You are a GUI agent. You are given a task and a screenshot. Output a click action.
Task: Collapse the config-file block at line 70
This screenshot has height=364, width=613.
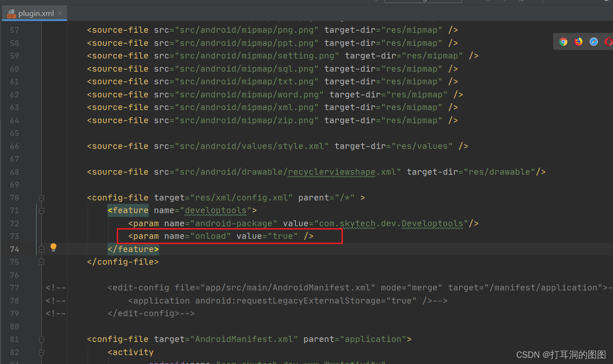click(x=41, y=198)
